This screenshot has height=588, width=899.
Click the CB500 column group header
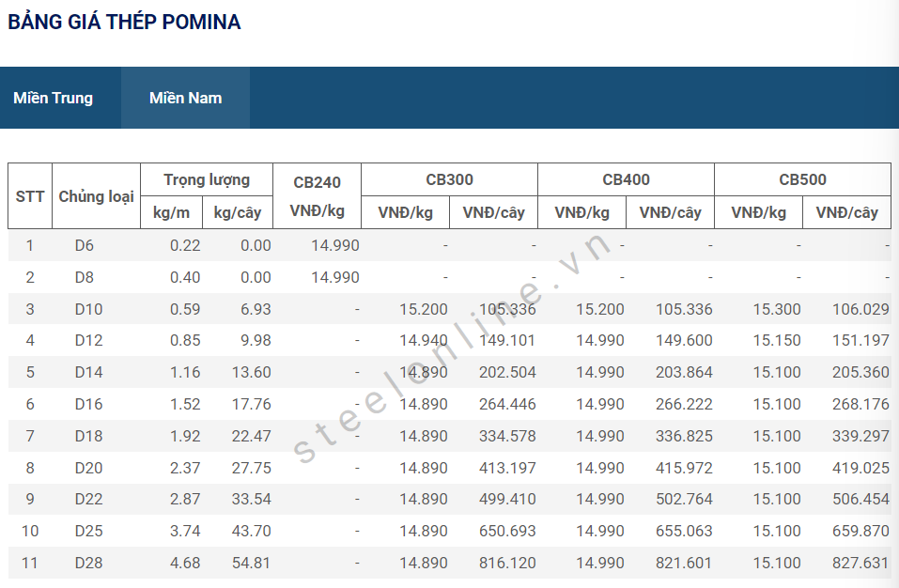(802, 179)
